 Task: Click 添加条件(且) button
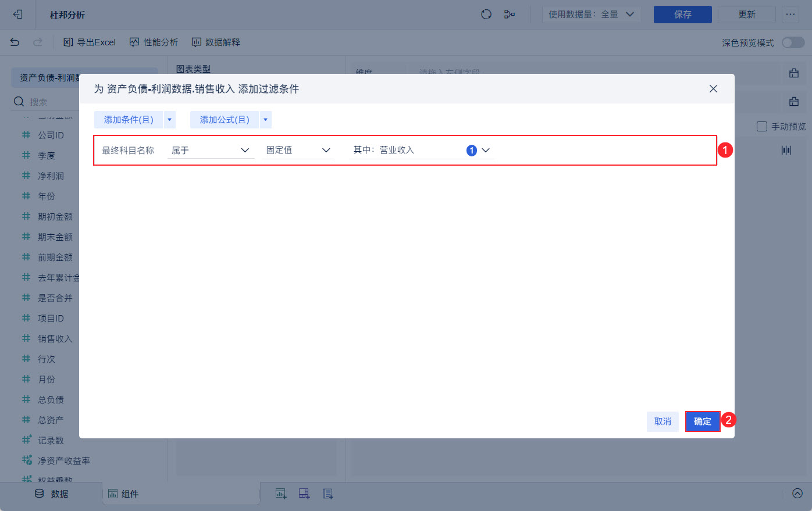pos(129,120)
